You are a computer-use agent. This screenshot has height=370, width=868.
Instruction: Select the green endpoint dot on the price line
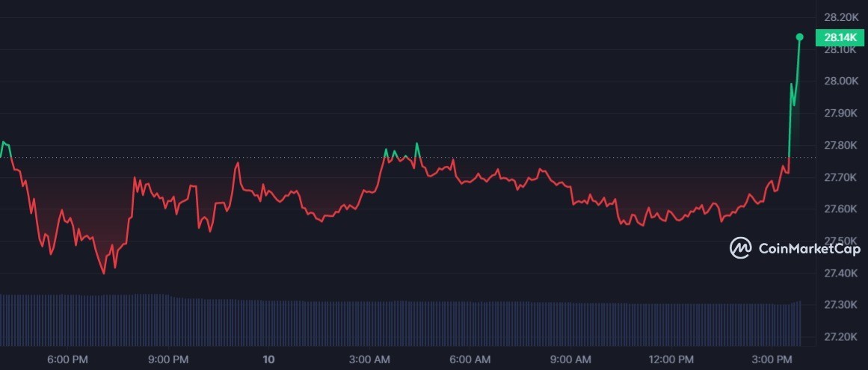click(x=799, y=37)
